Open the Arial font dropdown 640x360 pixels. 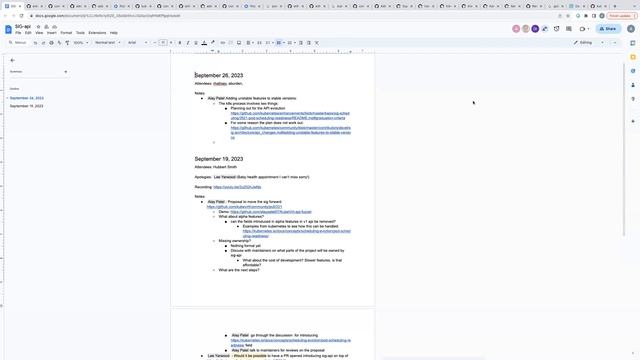click(x=138, y=42)
